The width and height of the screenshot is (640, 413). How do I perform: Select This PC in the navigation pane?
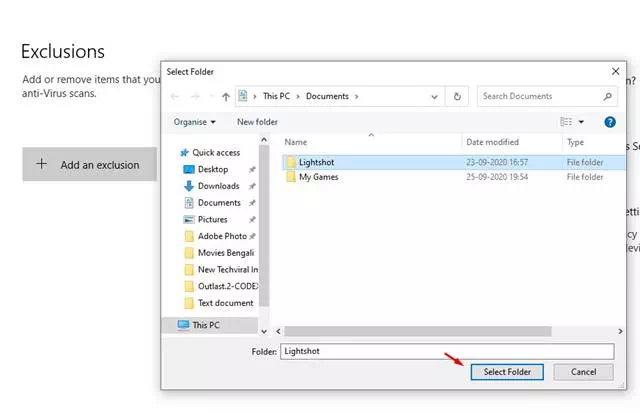(x=207, y=325)
